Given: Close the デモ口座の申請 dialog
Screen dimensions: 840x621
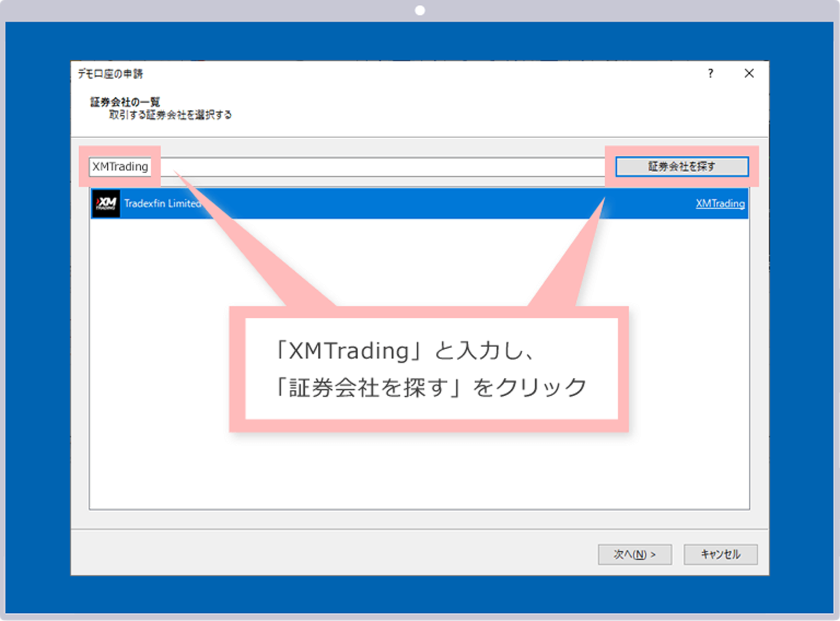Looking at the screenshot, I should click(x=749, y=73).
